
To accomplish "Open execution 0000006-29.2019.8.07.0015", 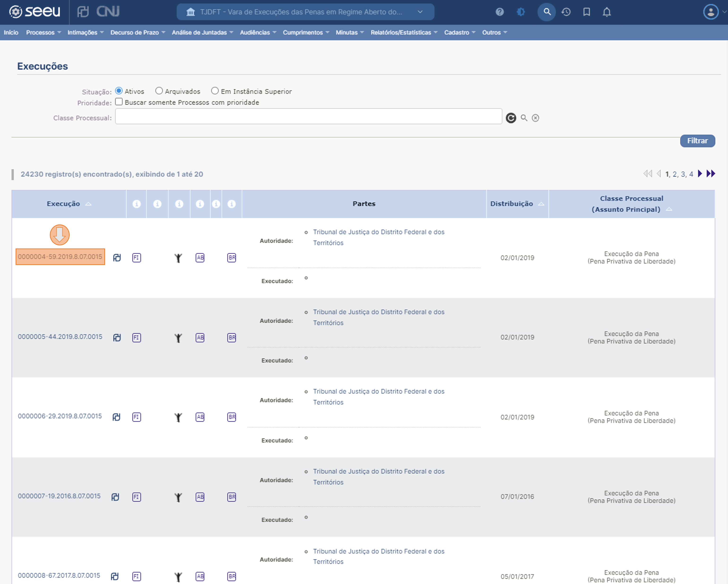I will [x=60, y=416].
